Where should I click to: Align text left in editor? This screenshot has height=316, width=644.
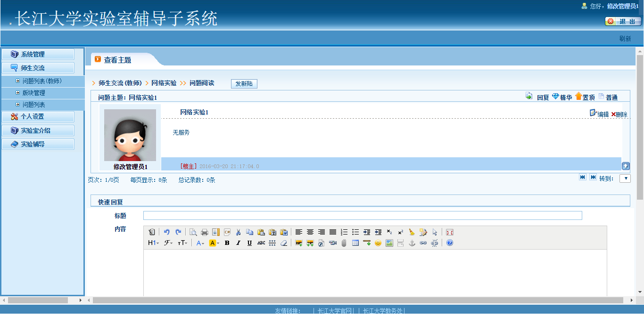click(x=299, y=232)
